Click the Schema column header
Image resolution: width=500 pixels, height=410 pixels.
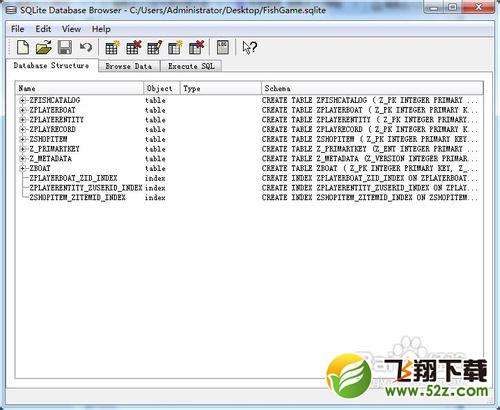(x=372, y=88)
